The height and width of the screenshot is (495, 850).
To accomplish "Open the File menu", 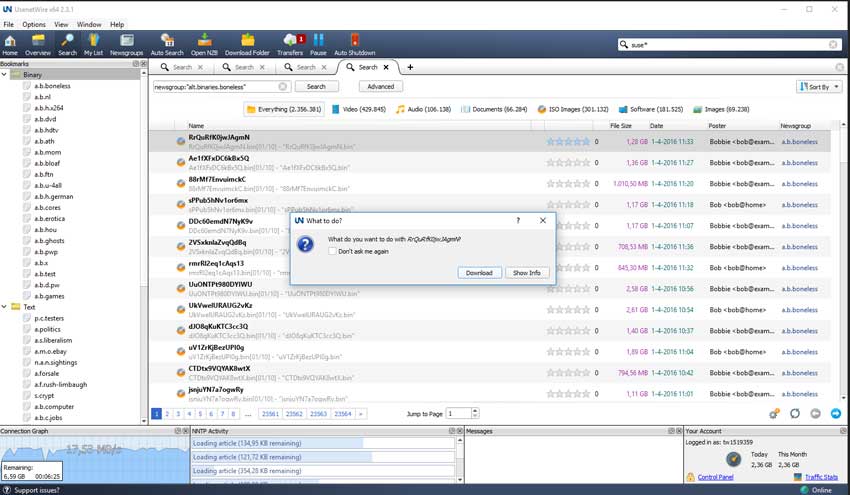I will coord(9,24).
